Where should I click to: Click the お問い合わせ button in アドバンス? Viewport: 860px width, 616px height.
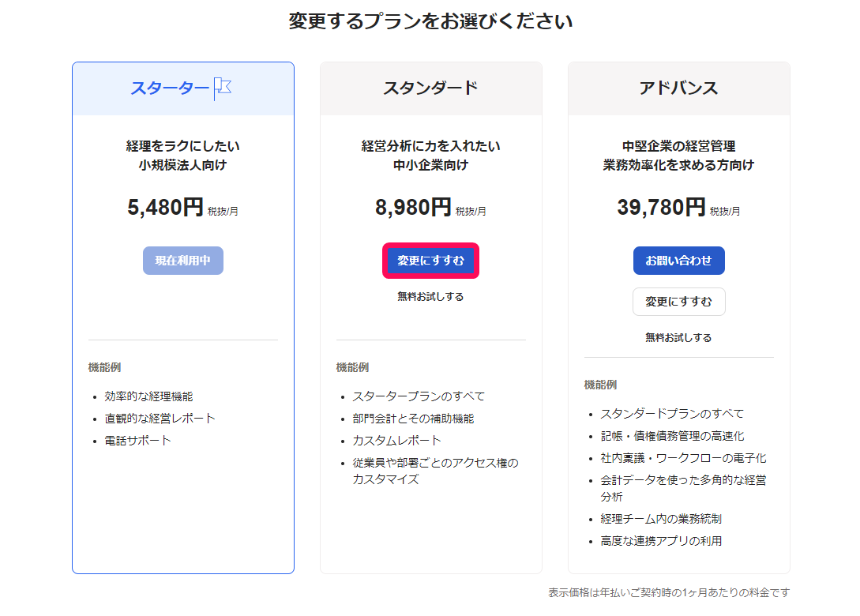pyautogui.click(x=679, y=261)
